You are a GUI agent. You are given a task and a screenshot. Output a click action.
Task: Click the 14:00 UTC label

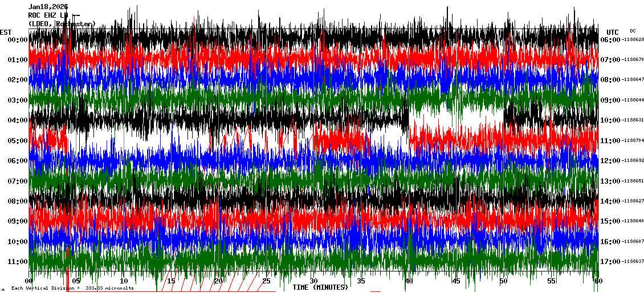coord(610,201)
